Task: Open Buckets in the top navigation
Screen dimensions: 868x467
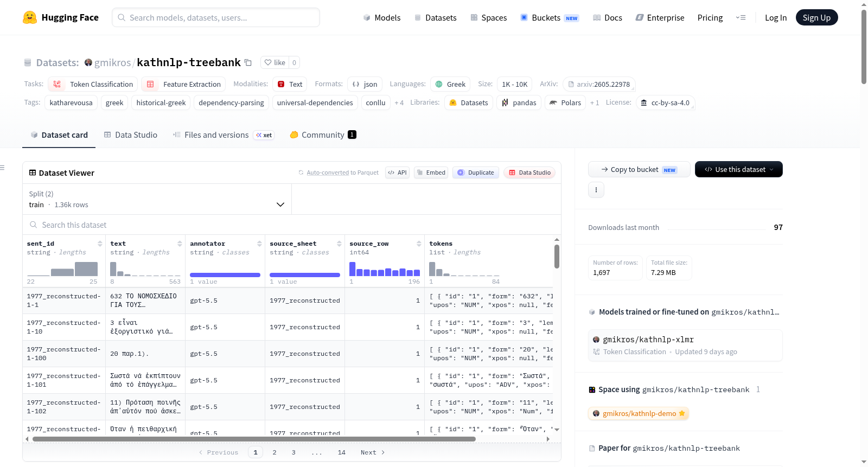Action: 549,17
